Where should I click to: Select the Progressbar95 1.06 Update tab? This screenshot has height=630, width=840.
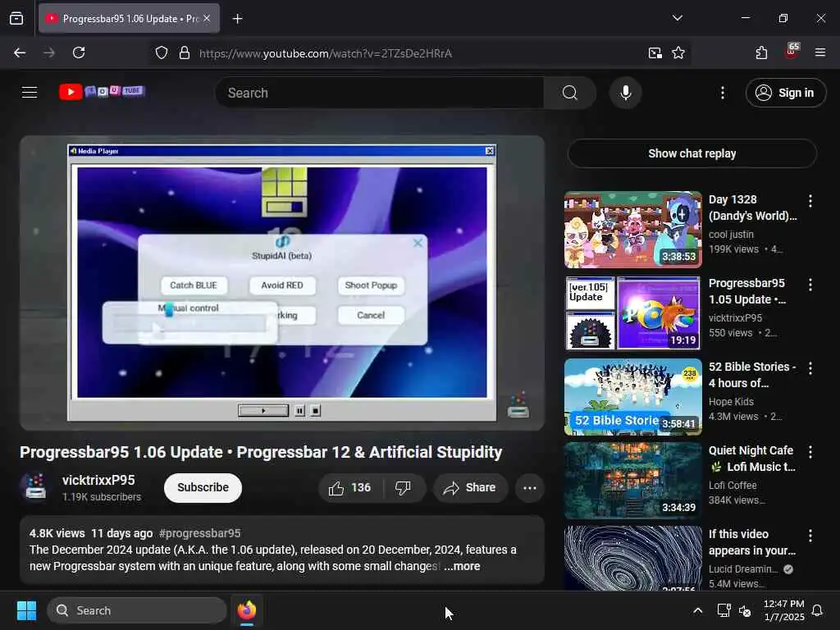(x=129, y=18)
